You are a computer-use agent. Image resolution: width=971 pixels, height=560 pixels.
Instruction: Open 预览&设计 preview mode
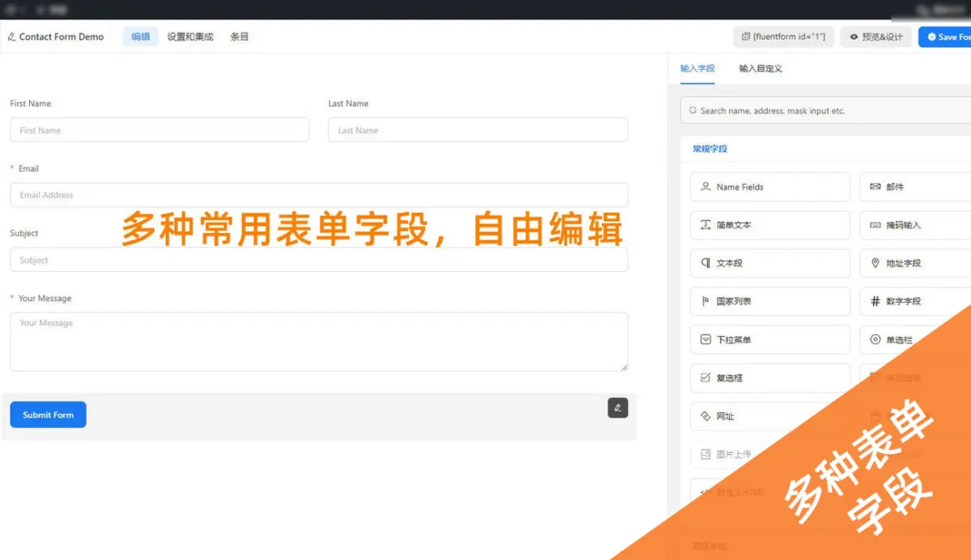click(876, 36)
